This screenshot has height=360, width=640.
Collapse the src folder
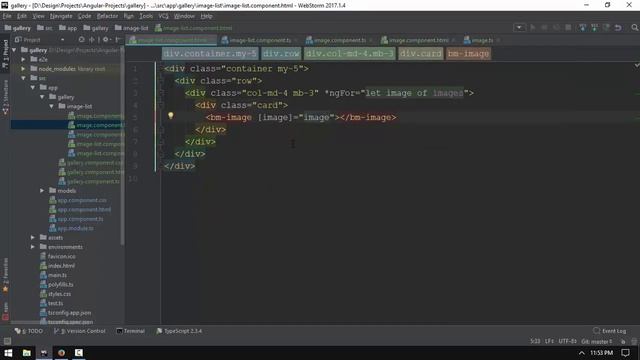point(24,78)
